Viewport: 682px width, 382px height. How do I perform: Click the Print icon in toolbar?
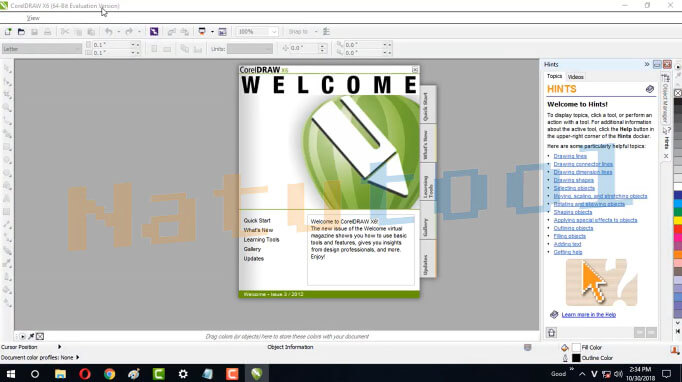tap(47, 32)
